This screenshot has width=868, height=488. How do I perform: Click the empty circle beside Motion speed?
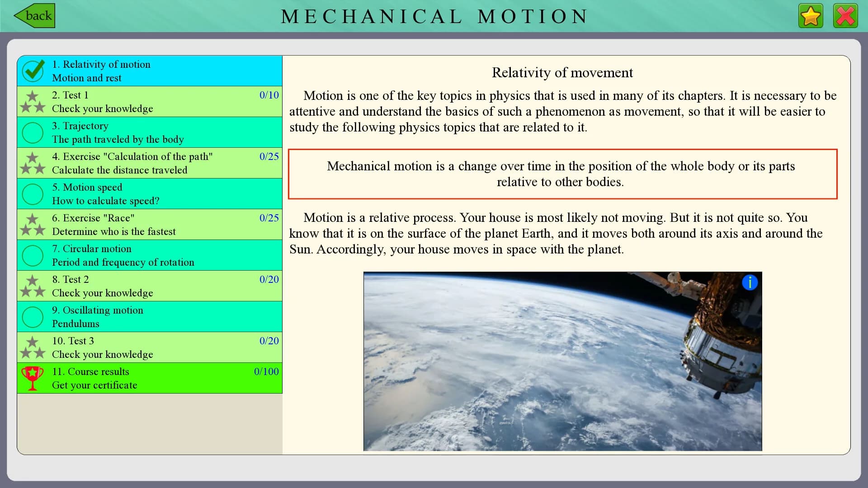(x=33, y=194)
